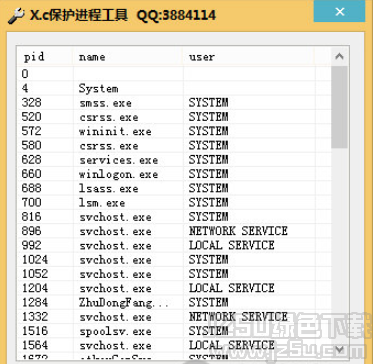
Task: Click pid cell 1284
Action: click(x=35, y=302)
